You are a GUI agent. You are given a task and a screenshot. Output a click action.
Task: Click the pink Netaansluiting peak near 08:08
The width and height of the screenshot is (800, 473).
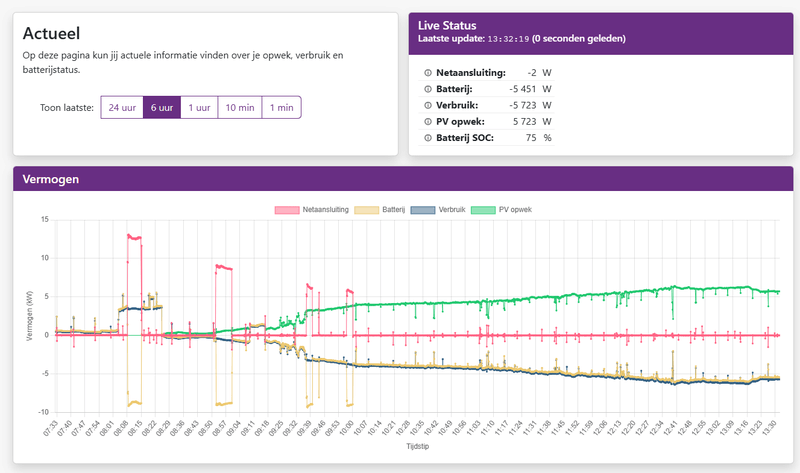[x=134, y=237]
